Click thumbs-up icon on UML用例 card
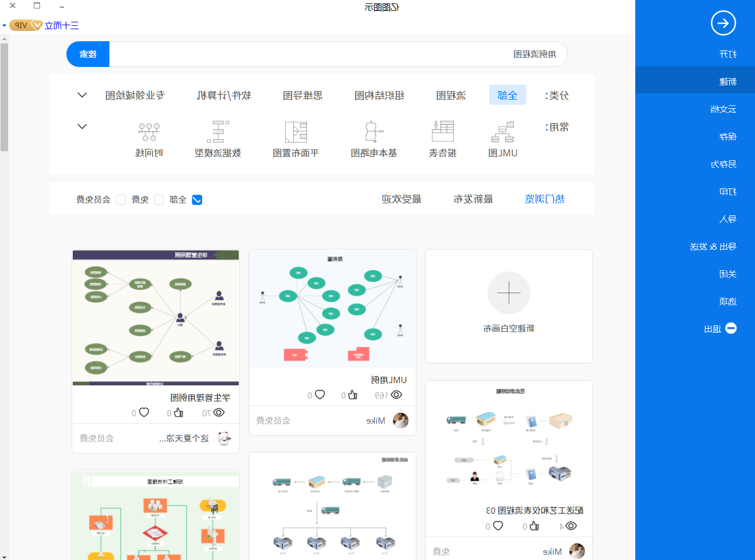The height and width of the screenshot is (560, 755). (353, 395)
